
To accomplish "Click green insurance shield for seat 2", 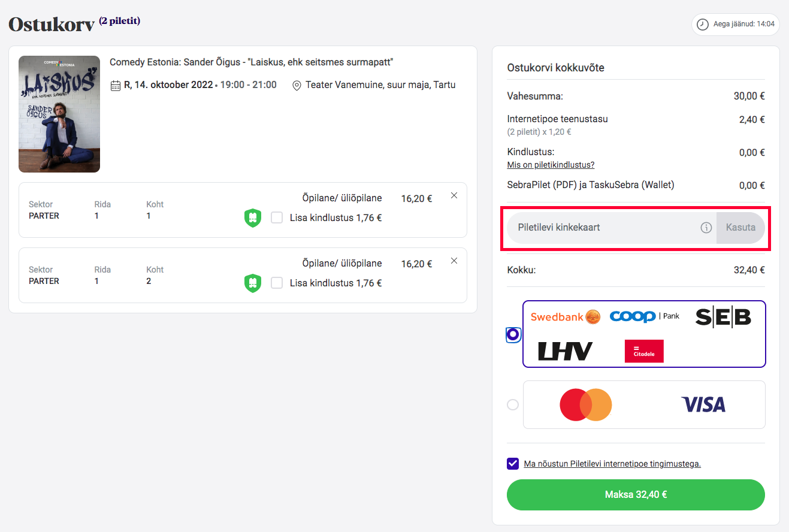I will (x=253, y=283).
